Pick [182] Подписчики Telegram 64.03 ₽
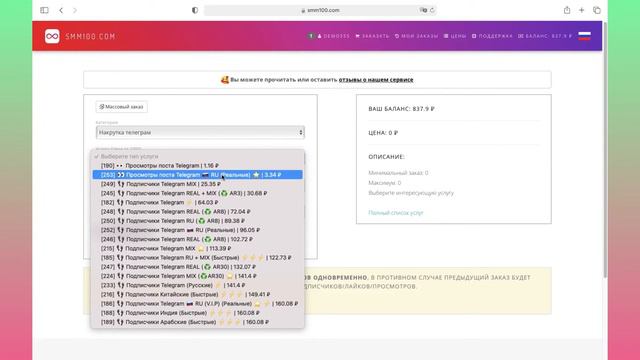Screen dimensions: 640x360 (198, 202)
